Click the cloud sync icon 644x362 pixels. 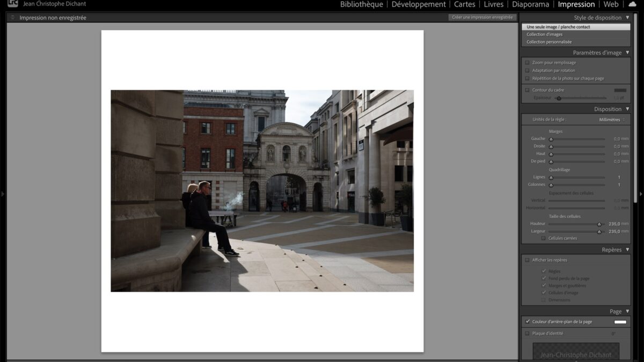click(x=632, y=4)
